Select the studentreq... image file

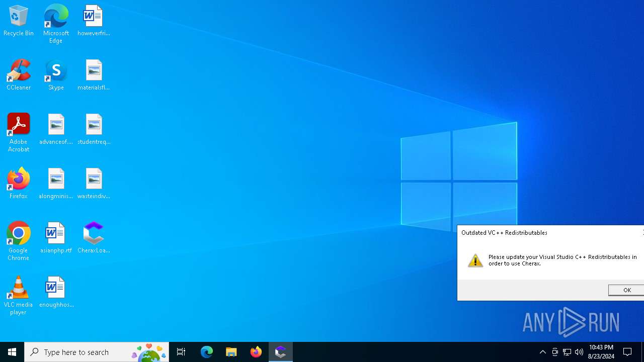(x=94, y=130)
